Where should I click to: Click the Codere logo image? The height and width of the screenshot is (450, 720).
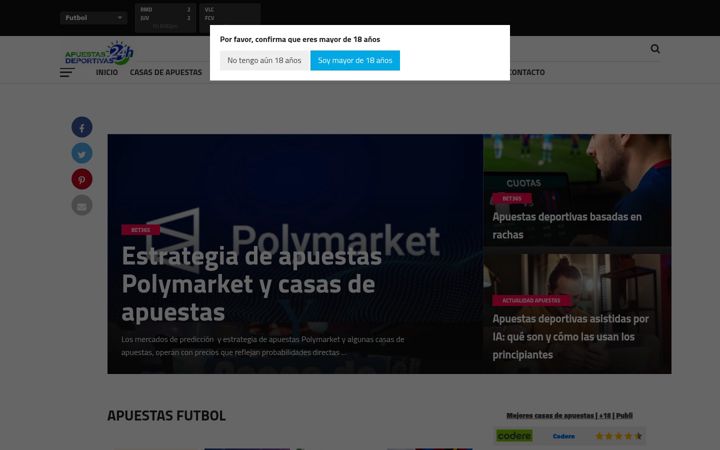[514, 436]
